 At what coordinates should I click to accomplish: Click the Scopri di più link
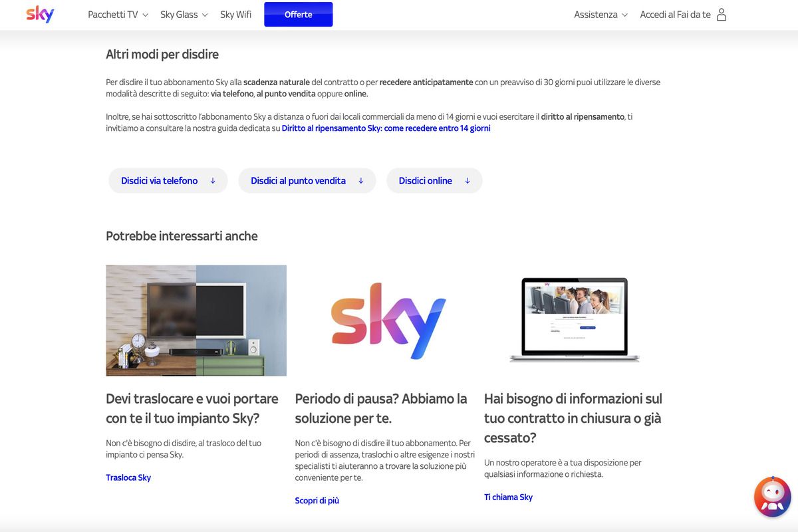[317, 500]
